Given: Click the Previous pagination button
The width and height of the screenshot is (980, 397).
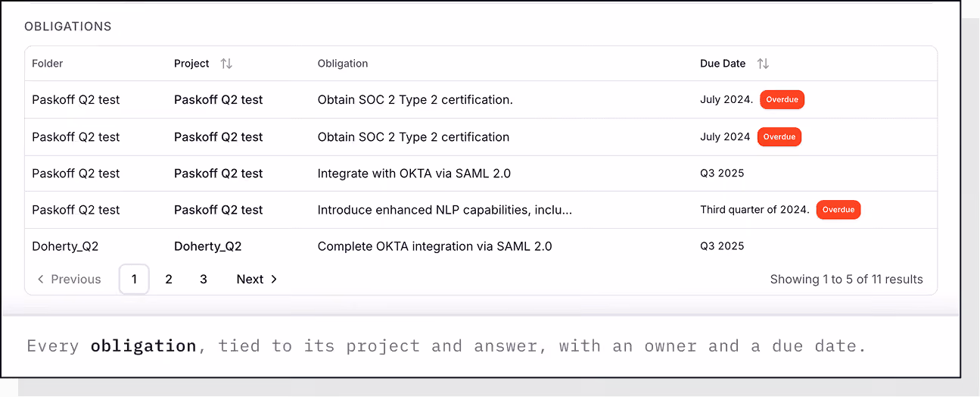Looking at the screenshot, I should [x=69, y=280].
